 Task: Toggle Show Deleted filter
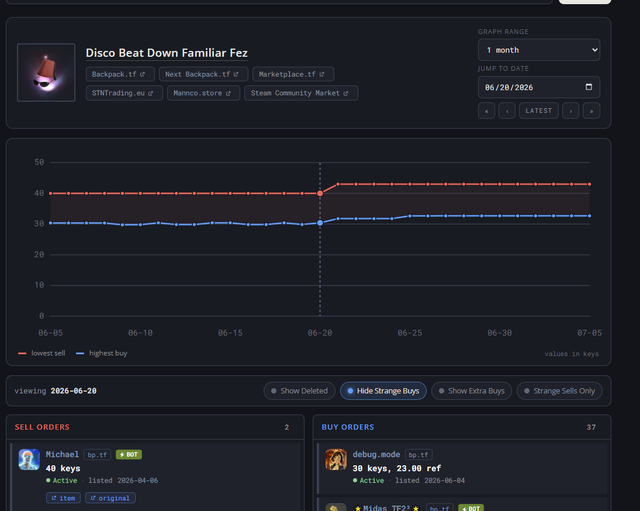(300, 391)
